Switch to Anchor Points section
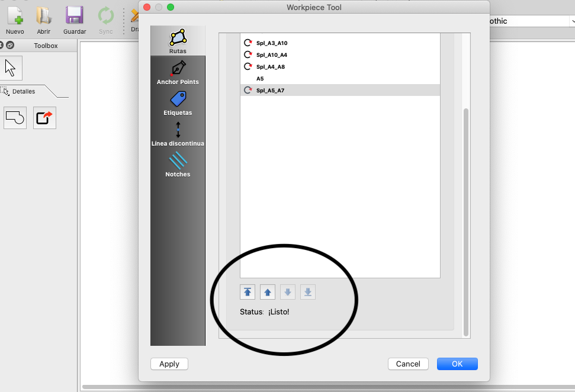This screenshot has height=392, width=575. pos(178,72)
